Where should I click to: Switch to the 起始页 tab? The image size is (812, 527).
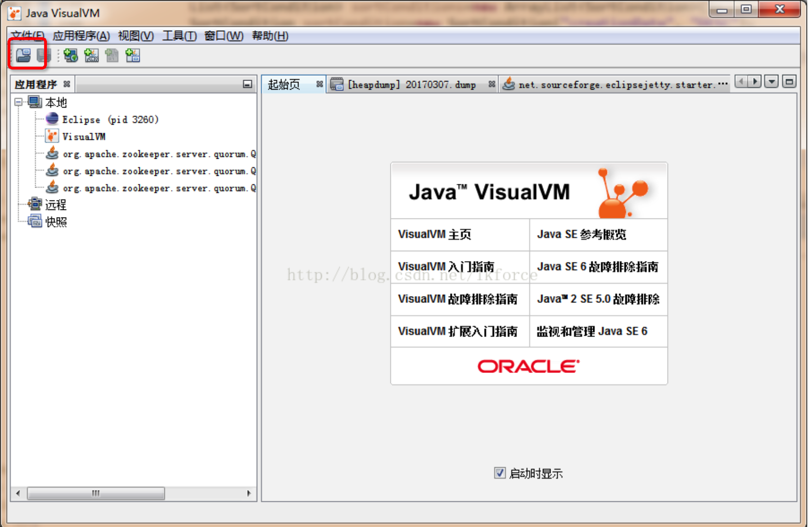click(284, 84)
